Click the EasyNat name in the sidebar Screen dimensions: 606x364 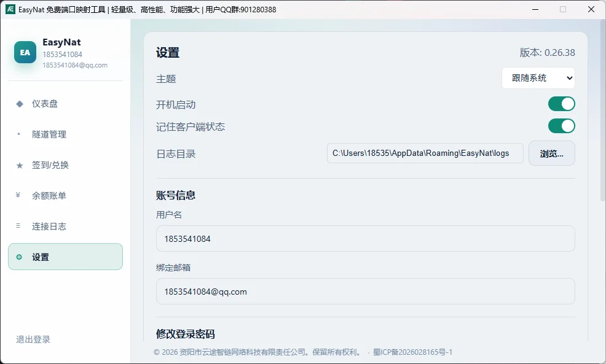(61, 42)
